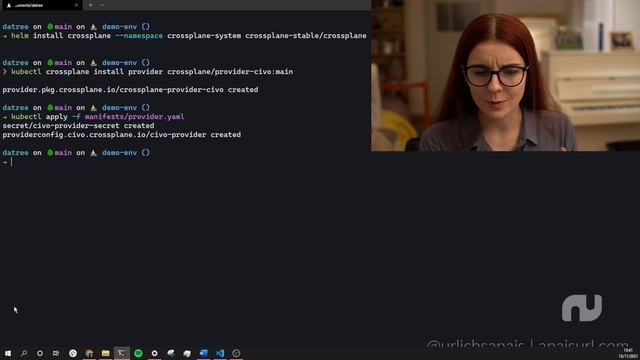Screen dimensions: 640x360
Task: Open the Windows Start menu
Action: click(8, 353)
